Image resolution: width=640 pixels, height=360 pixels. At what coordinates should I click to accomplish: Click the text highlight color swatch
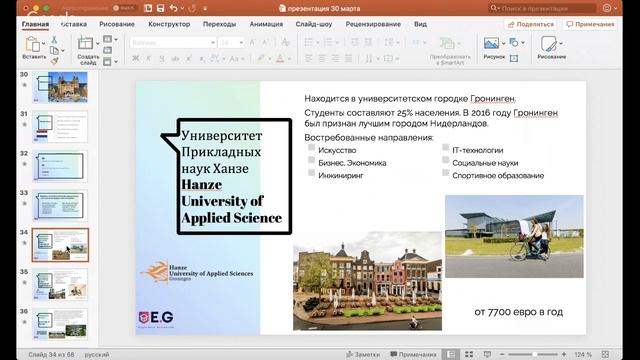point(261,59)
